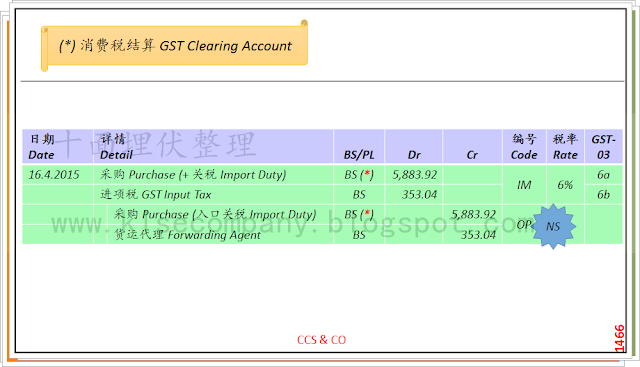
Task: Select the Cr column header
Action: (472, 147)
